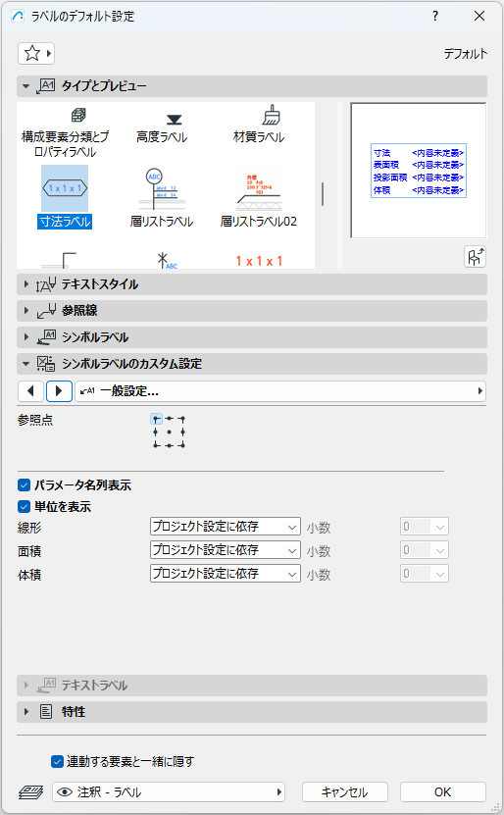
Task: Select 材質ラベル label type
Action: pos(259,125)
